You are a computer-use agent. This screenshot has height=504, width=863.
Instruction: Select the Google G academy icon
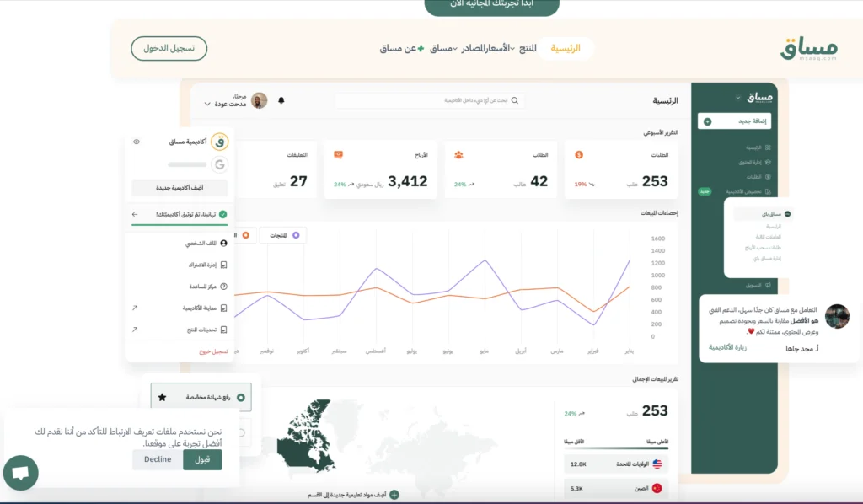pyautogui.click(x=220, y=164)
